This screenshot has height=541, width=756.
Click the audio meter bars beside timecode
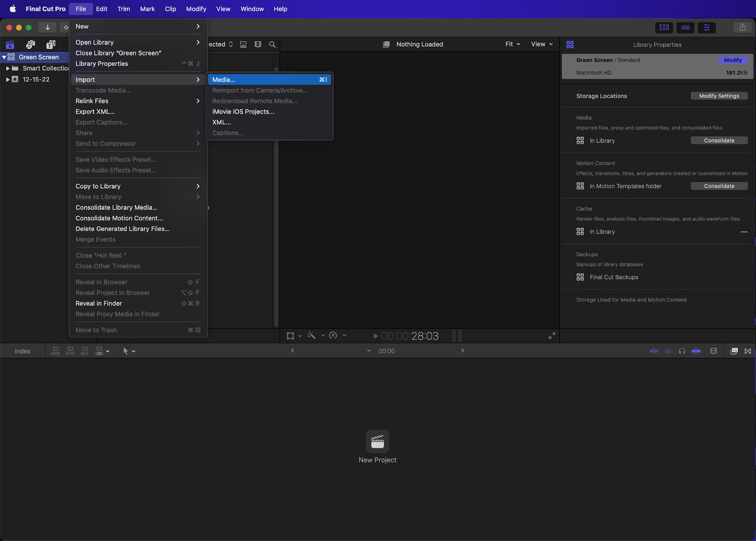[457, 336]
